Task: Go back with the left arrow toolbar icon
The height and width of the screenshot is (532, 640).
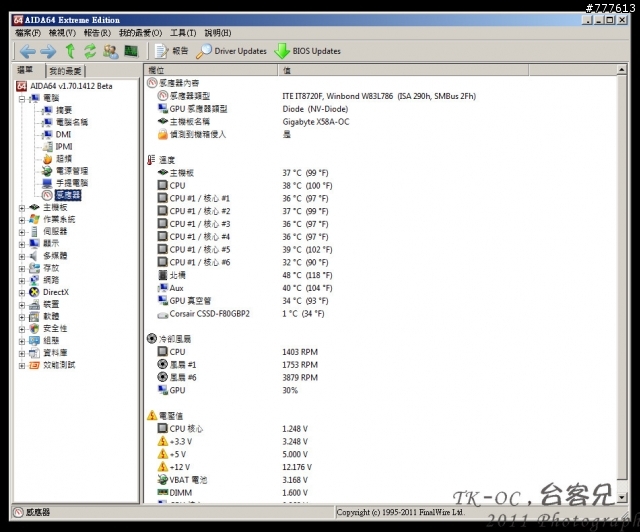Action: 27,51
